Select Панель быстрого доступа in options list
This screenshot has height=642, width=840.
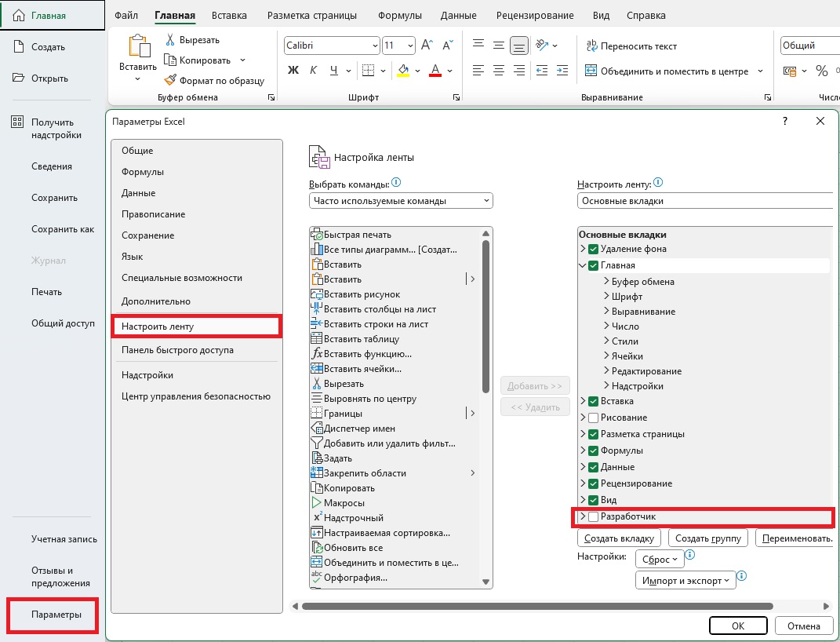(x=177, y=350)
